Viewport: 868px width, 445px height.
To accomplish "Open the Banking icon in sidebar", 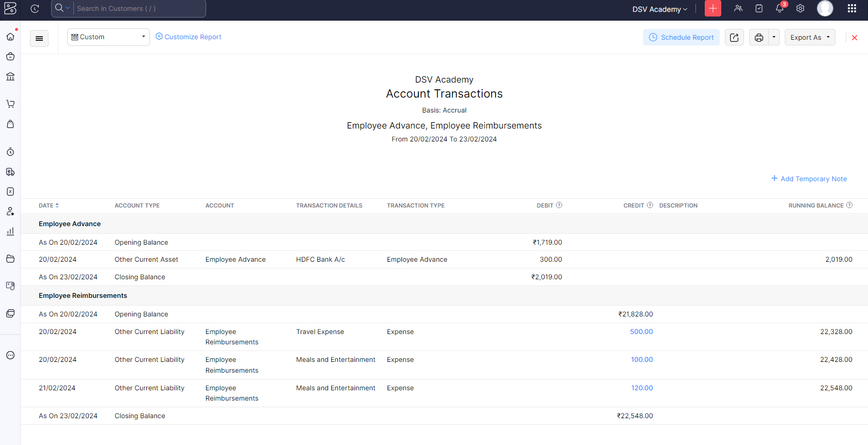I will (x=10, y=76).
